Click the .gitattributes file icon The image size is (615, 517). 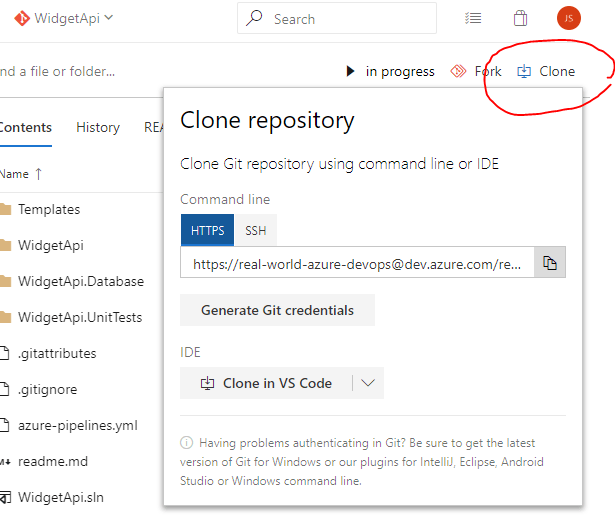click(x=4, y=353)
